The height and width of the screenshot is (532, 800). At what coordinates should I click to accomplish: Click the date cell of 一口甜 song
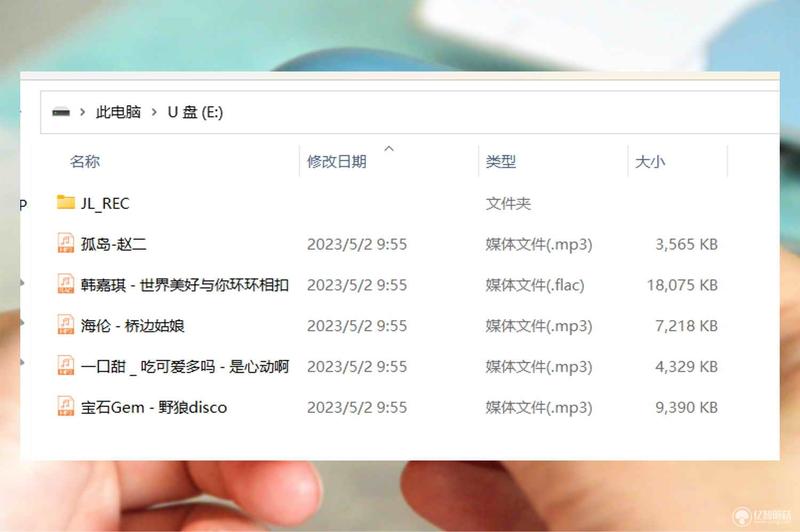coord(357,366)
